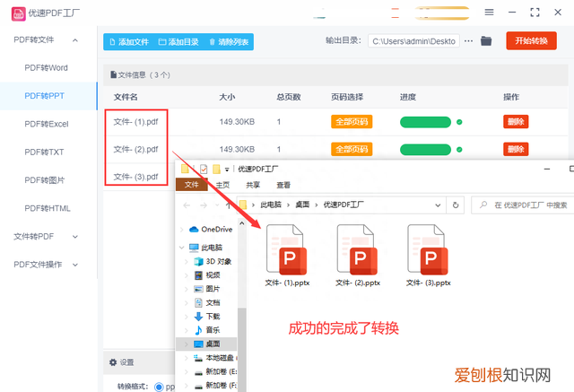Click the 设置 gear icon

113,362
